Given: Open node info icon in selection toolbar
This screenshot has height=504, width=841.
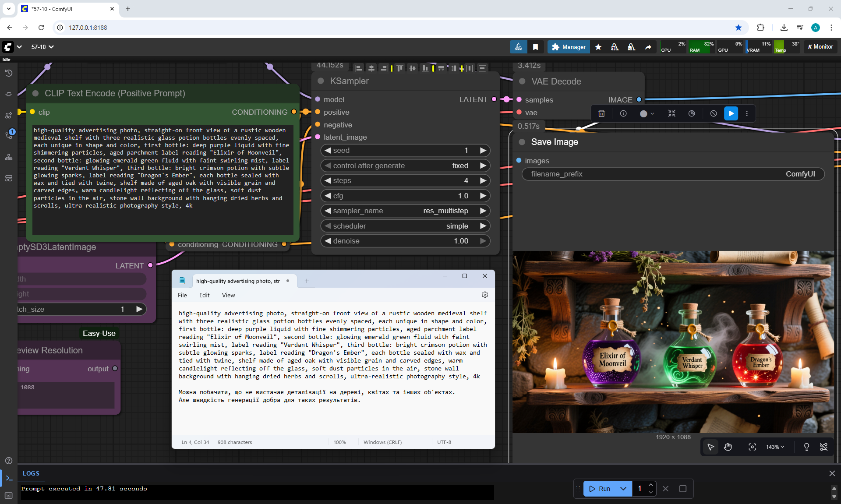Looking at the screenshot, I should tap(623, 113).
